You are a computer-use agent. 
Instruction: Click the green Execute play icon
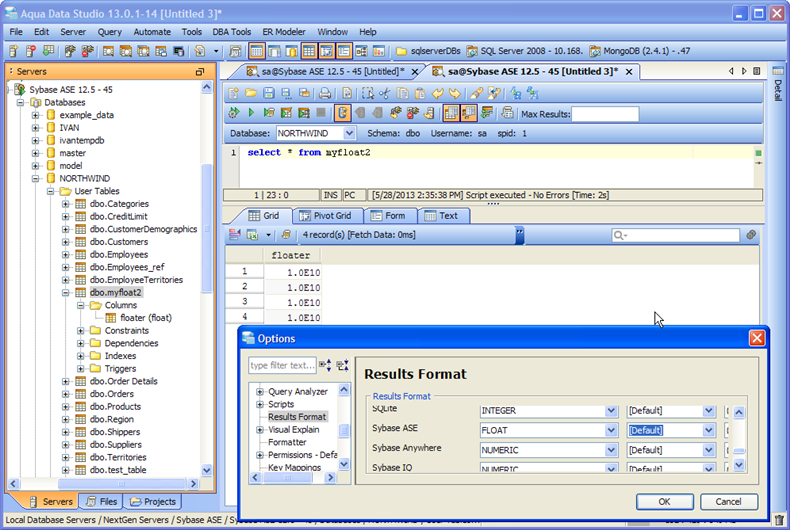(251, 113)
